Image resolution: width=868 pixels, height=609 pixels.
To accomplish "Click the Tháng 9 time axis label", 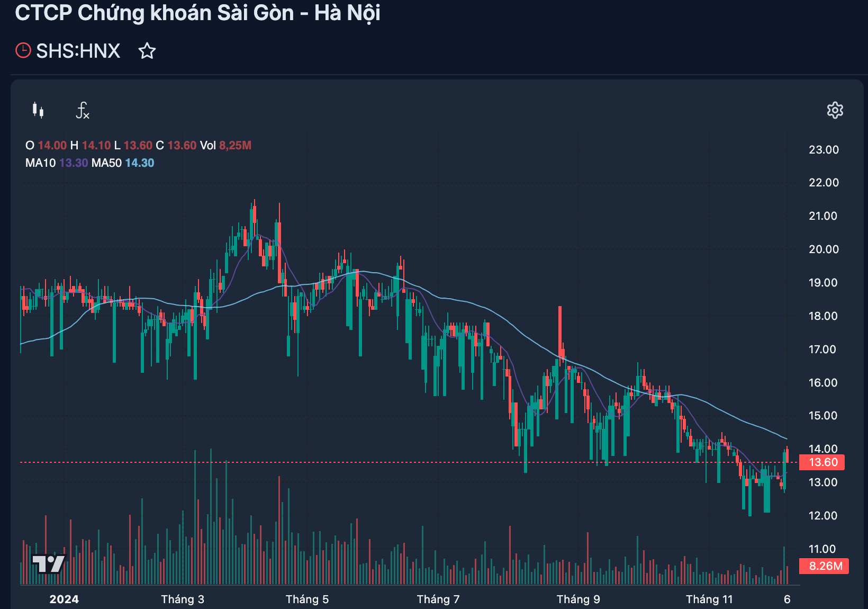I will click(578, 599).
